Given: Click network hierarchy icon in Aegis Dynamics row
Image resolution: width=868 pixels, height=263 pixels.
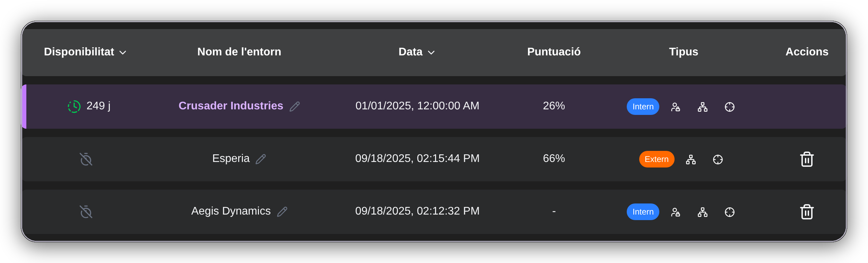Looking at the screenshot, I should (x=702, y=212).
